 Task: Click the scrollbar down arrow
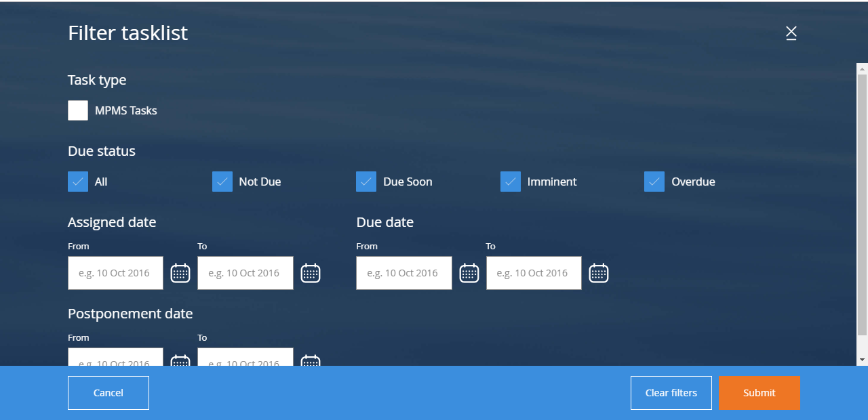[x=862, y=359]
